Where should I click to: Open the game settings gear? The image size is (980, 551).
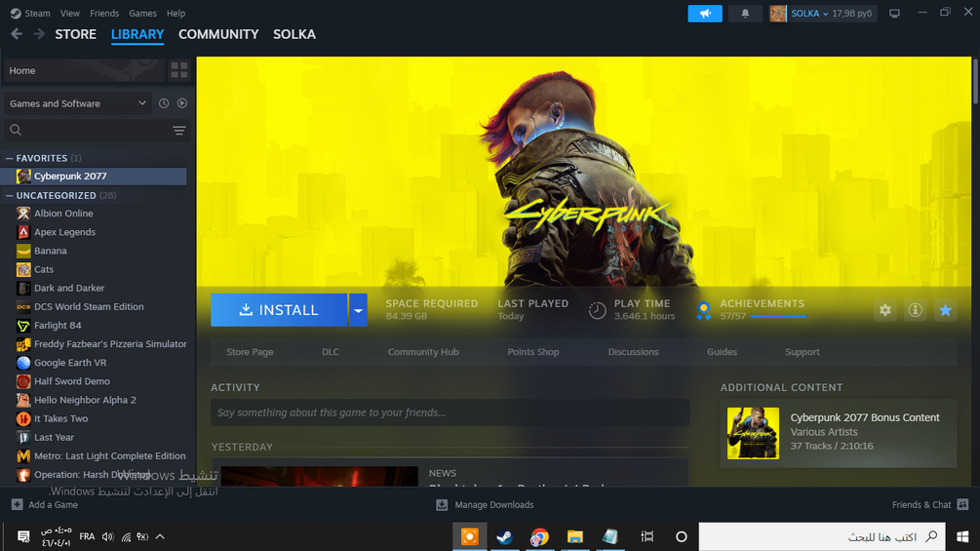point(885,310)
